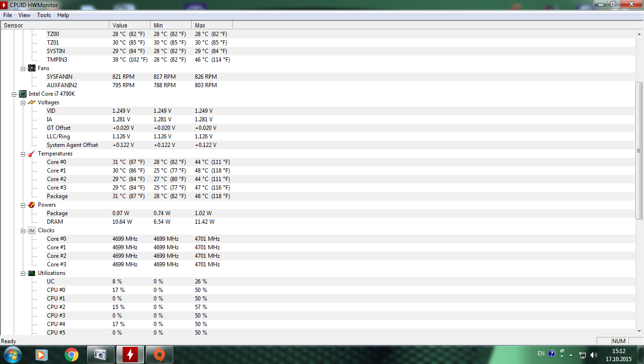Click the vertical scrollbar thumb
Screen dimensions: 644x364
click(639, 151)
